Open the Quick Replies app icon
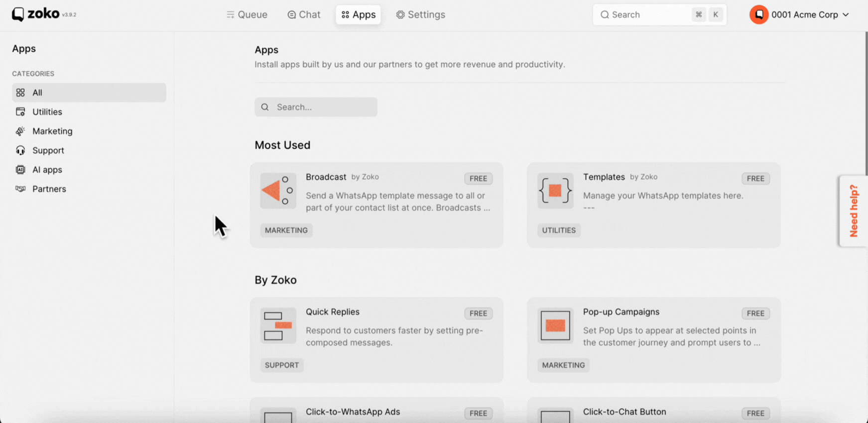Viewport: 868px width, 423px height. 278,325
